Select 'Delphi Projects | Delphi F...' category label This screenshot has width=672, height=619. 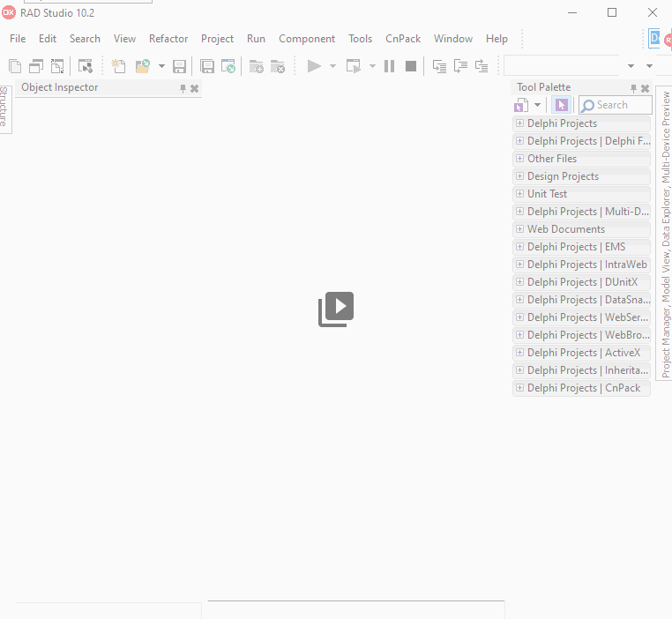588,141
